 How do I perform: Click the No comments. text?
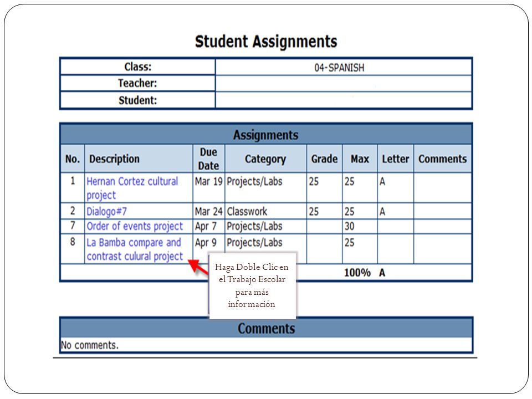[x=90, y=345]
